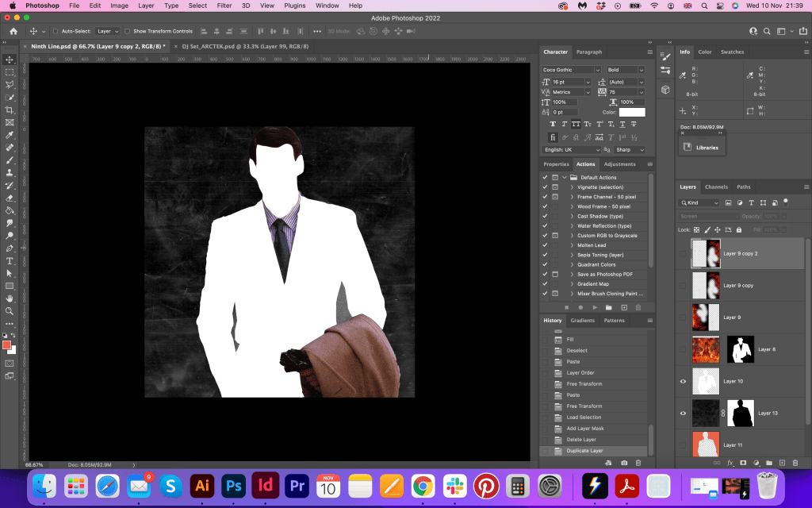812x508 pixels.
Task: Apply All Caps text style
Action: [x=576, y=124]
